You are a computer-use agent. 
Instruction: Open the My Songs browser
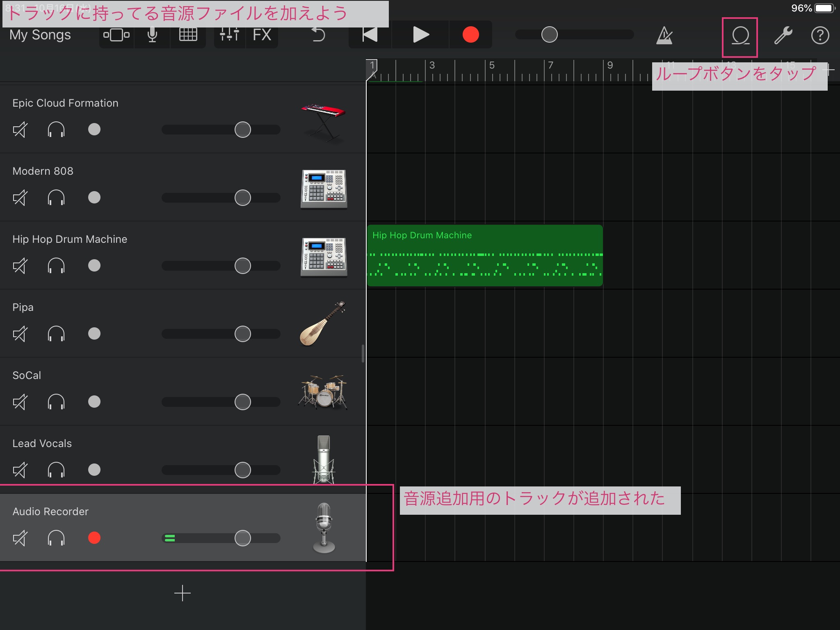click(40, 35)
